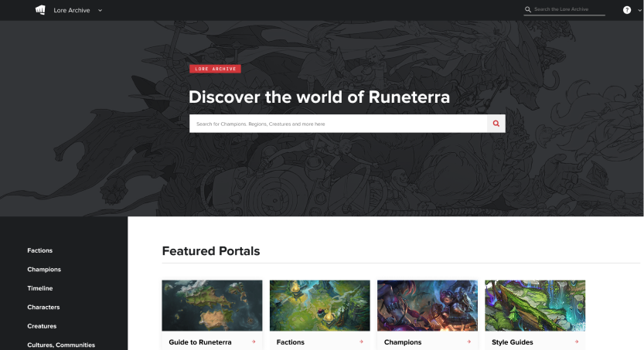
Task: Click the Featured Portals heading
Action: coord(211,250)
